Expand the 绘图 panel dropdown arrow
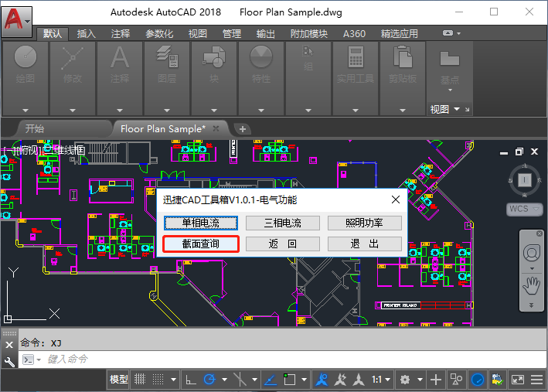Image resolution: width=548 pixels, height=392 pixels. 26,110
